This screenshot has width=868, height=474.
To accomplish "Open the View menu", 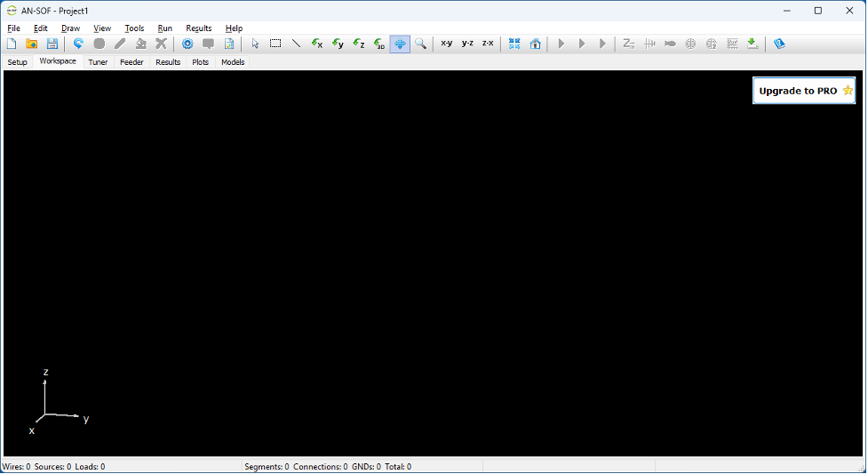I will 102,28.
